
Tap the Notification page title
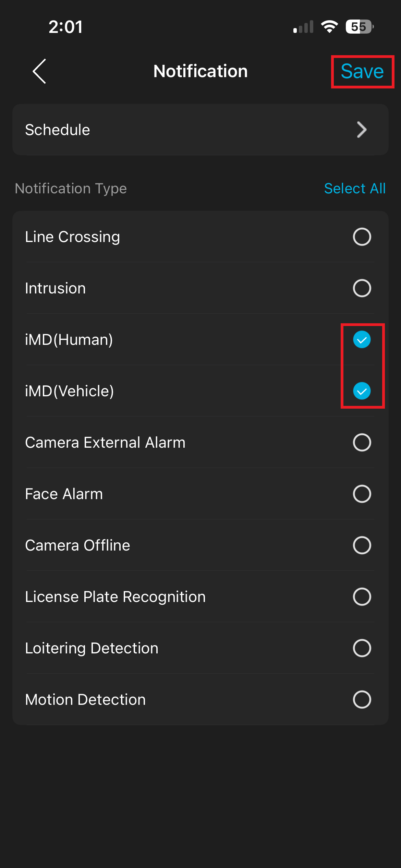pos(200,71)
